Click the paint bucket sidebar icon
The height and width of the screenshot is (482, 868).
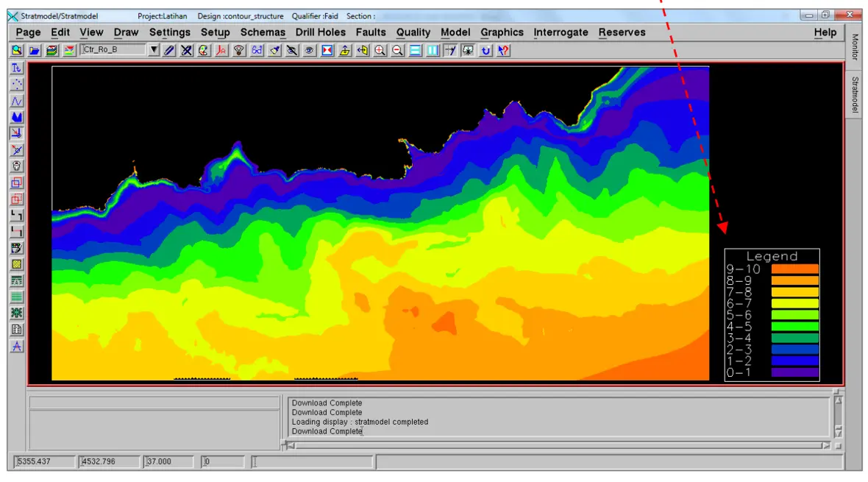17,166
